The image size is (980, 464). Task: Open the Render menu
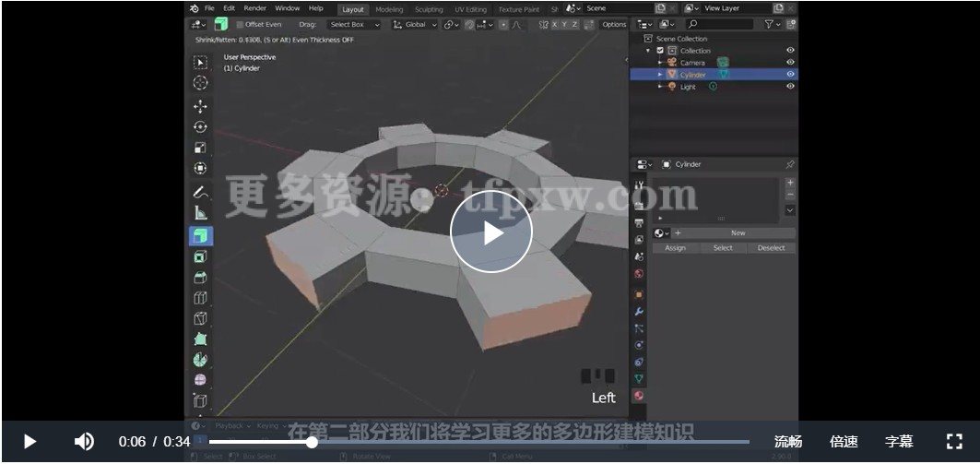255,8
